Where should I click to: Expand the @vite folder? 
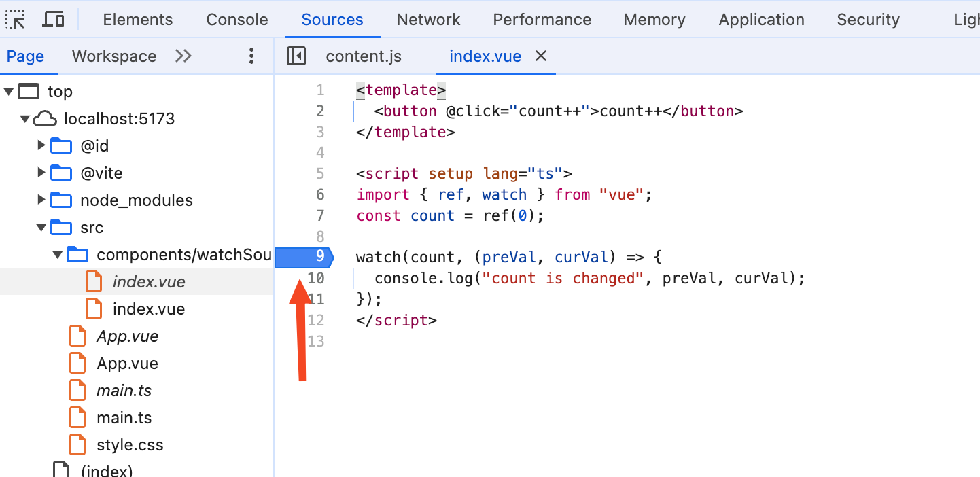(41, 173)
